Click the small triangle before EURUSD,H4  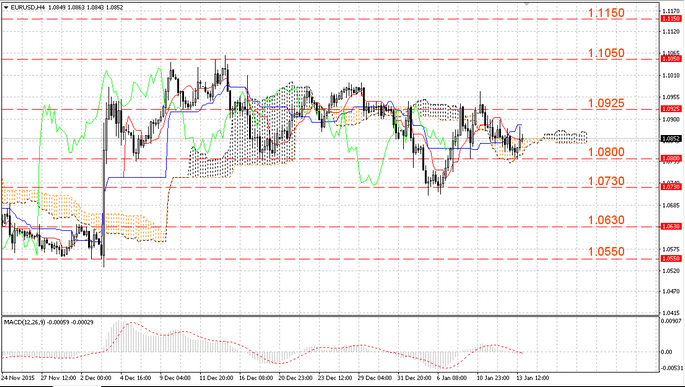[x=6, y=7]
